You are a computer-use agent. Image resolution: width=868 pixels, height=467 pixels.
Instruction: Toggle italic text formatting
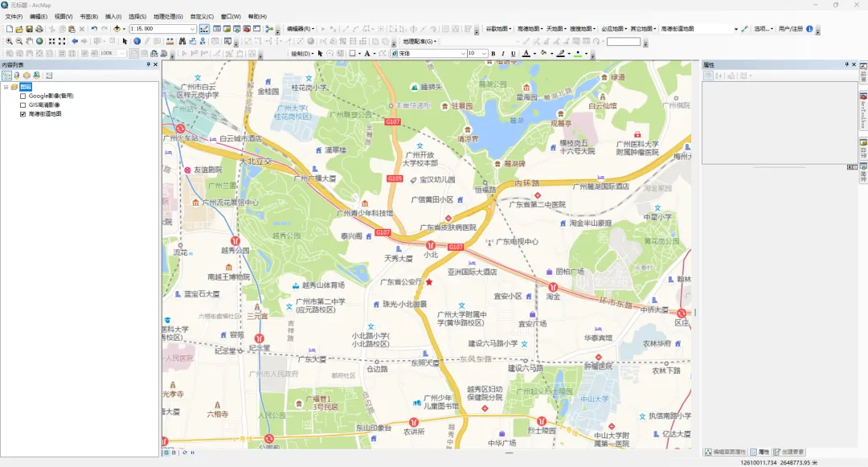(x=502, y=54)
